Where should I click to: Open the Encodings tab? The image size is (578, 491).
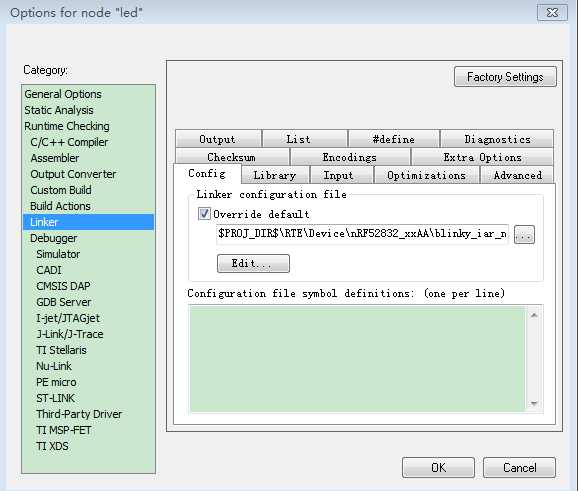350,157
